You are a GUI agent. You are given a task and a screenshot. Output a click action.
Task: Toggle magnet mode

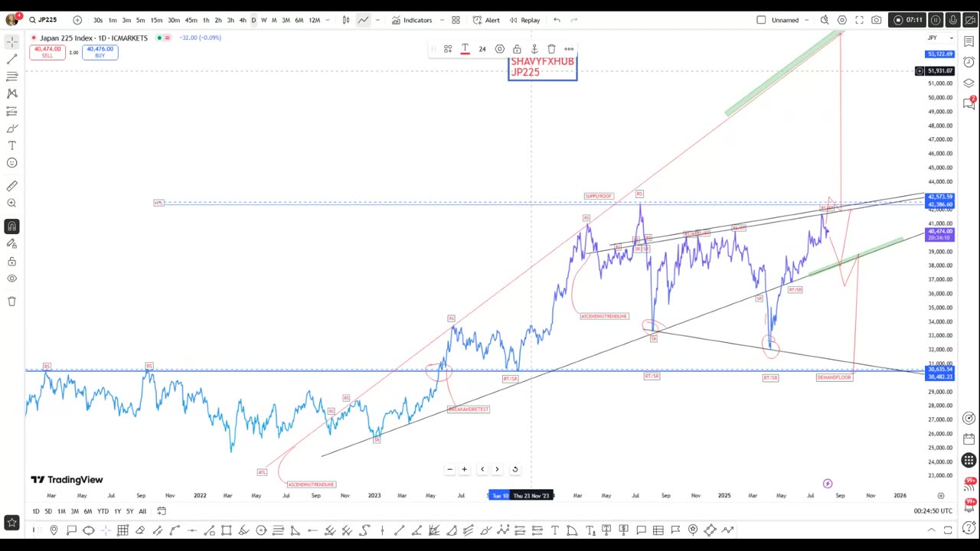11,227
